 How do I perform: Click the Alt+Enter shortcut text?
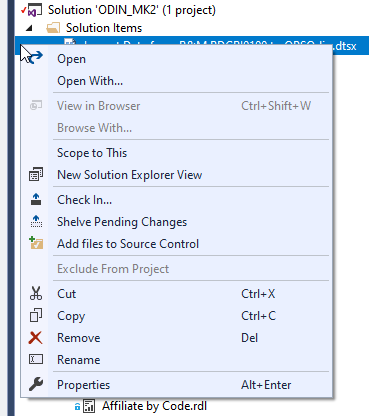point(266,385)
